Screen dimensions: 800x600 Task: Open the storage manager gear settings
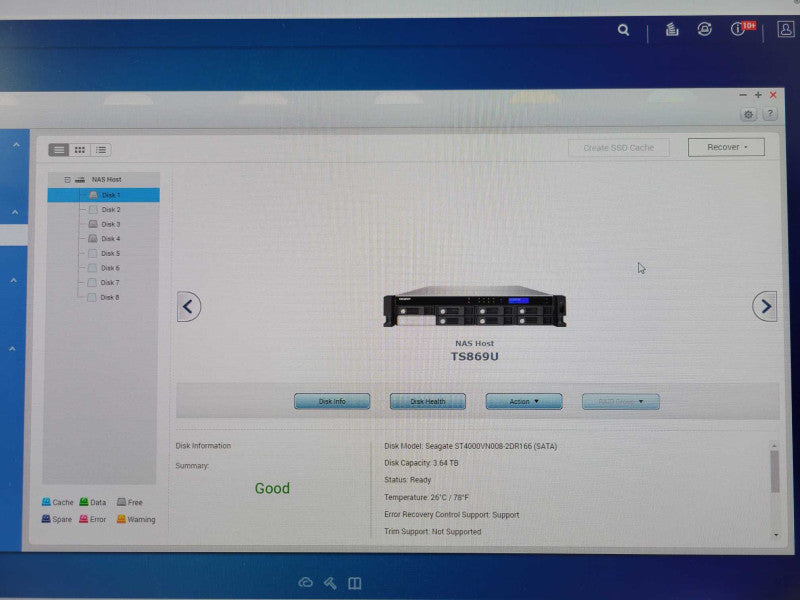[x=748, y=114]
